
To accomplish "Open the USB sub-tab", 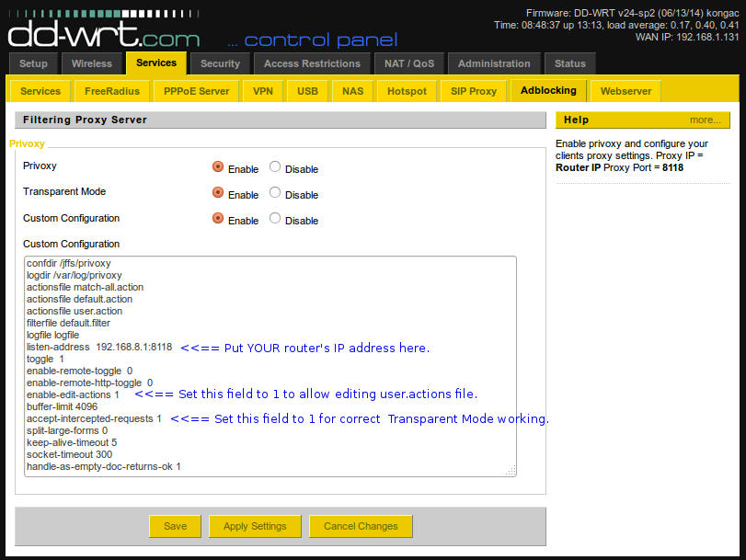I will coord(307,91).
